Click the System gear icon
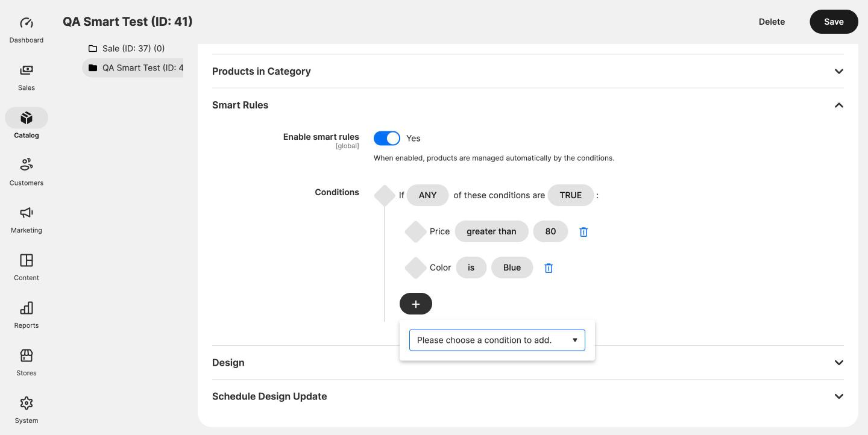 pyautogui.click(x=27, y=402)
